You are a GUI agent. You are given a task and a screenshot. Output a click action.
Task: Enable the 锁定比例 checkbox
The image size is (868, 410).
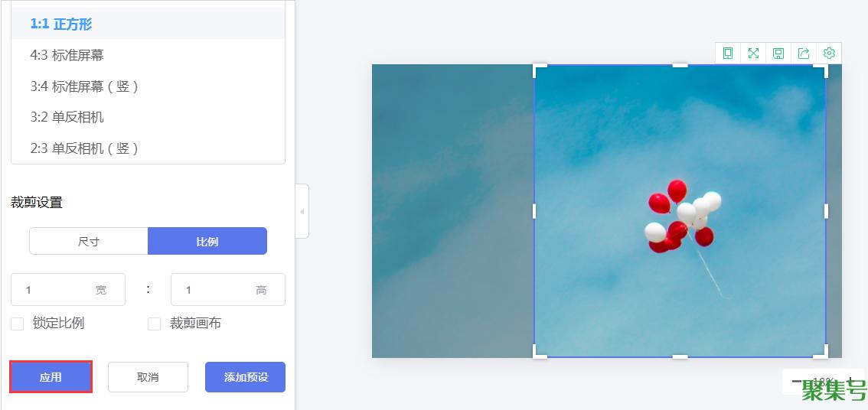[x=18, y=324]
